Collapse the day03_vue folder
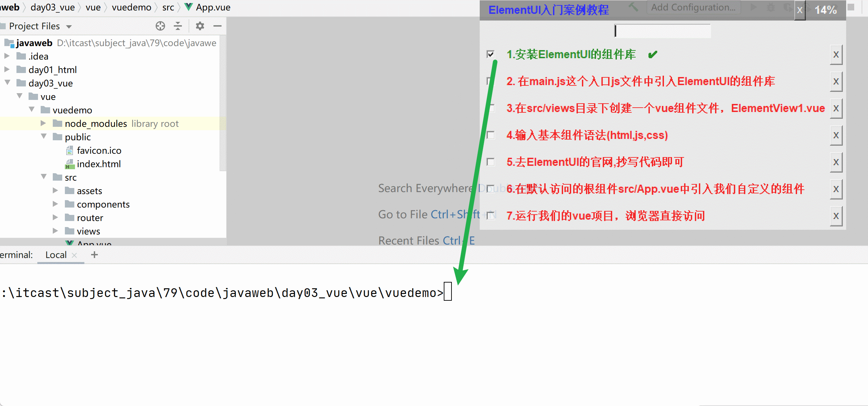 7,83
